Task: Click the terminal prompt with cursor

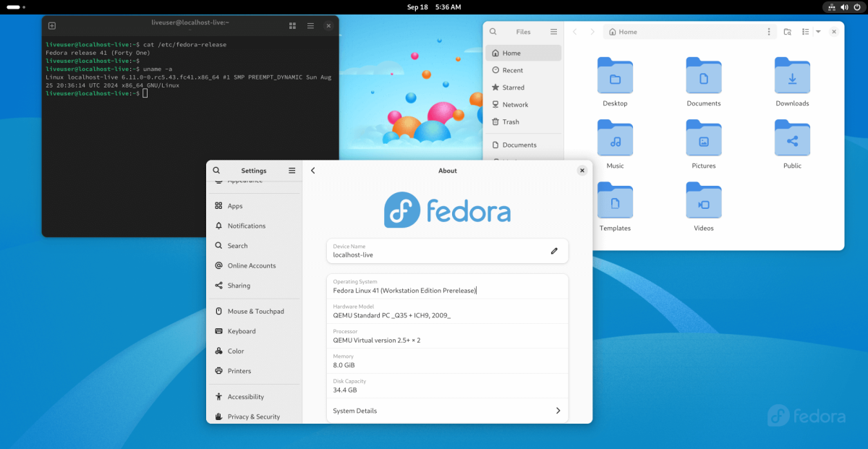Action: point(96,93)
